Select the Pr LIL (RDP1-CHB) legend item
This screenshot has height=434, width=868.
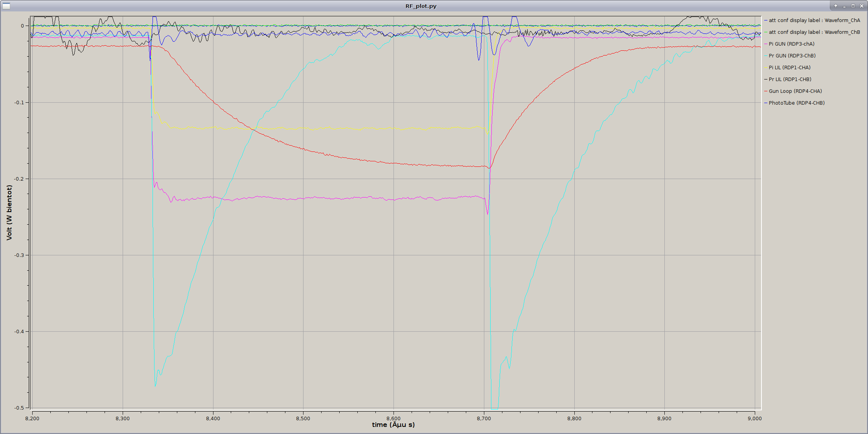(x=790, y=79)
